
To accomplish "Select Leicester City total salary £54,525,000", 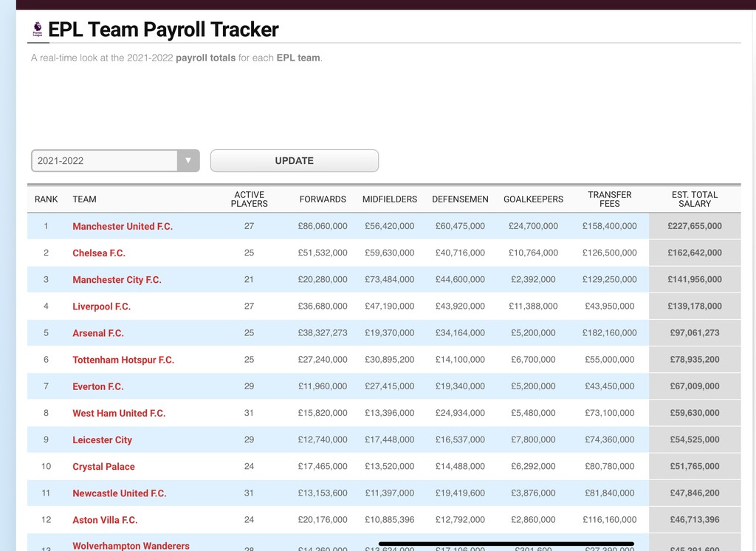I will (695, 439).
